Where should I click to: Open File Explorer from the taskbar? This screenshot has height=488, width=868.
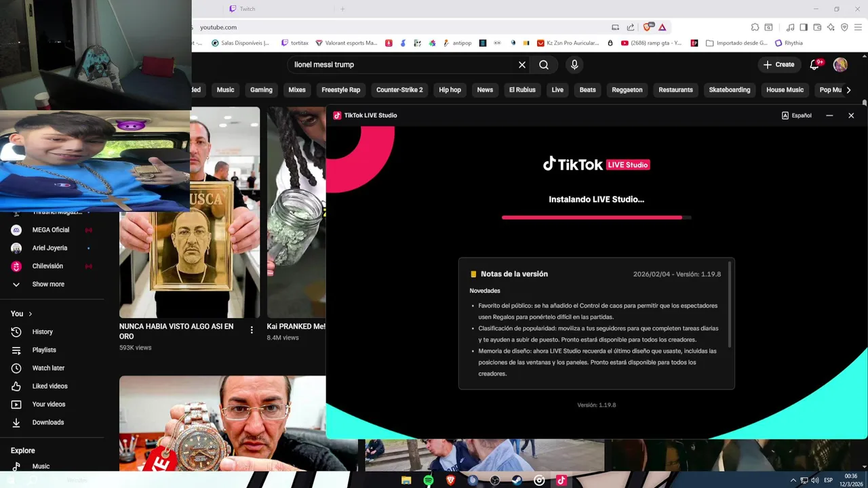[x=406, y=481]
